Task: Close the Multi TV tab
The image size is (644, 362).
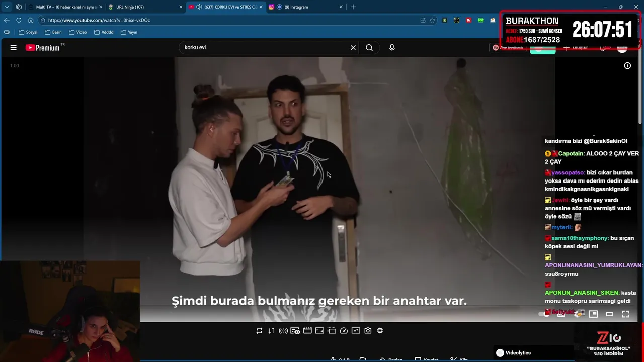Action: pyautogui.click(x=101, y=7)
